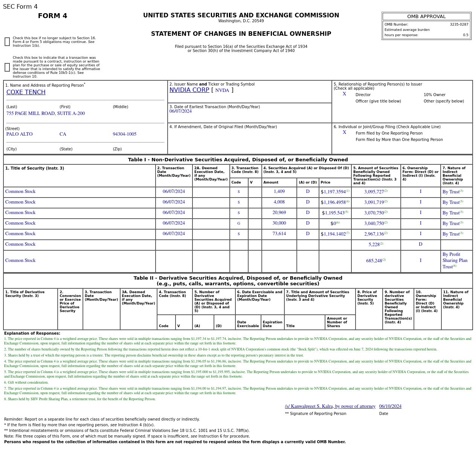Image resolution: width=476 pixels, height=453 pixels.
Task: Click footnote 2 about the 10-for-1 Stock Split
Action: click(x=221, y=349)
